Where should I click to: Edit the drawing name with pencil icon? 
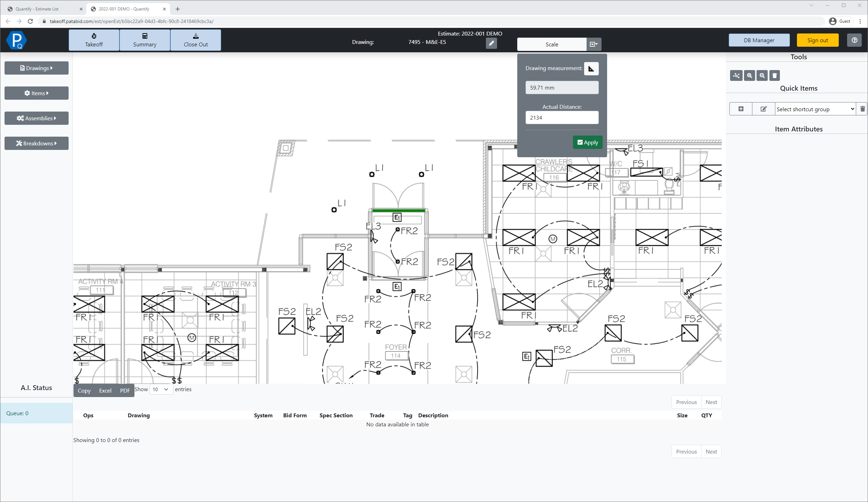491,43
